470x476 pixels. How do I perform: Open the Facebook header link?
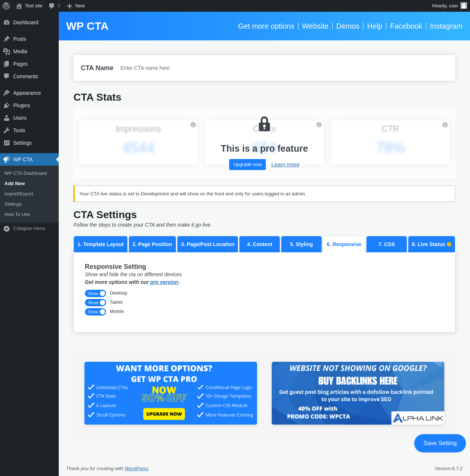tap(406, 26)
